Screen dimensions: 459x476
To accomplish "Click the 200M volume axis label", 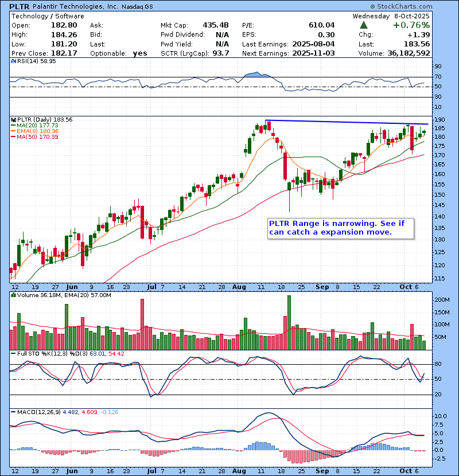I will (442, 299).
